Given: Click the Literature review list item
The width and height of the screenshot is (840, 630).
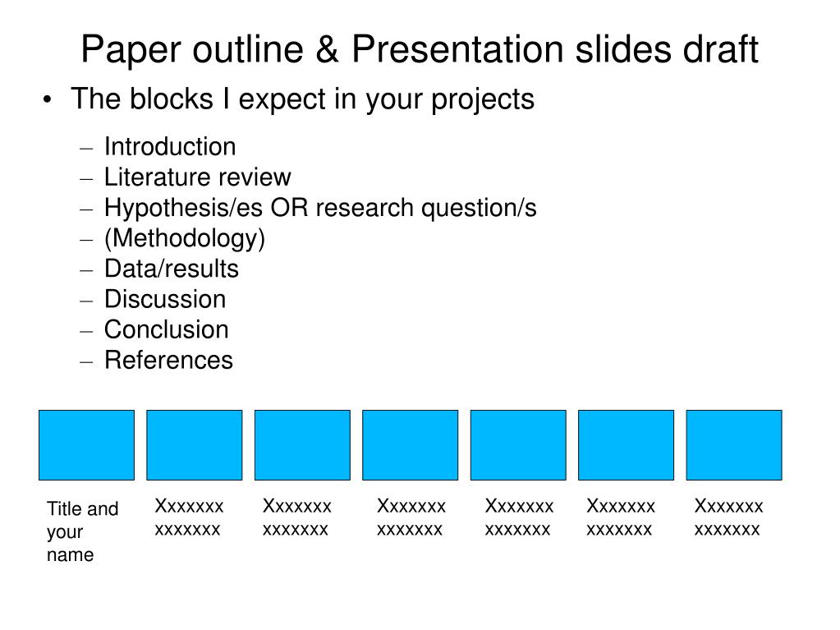Looking at the screenshot, I should pos(198,177).
